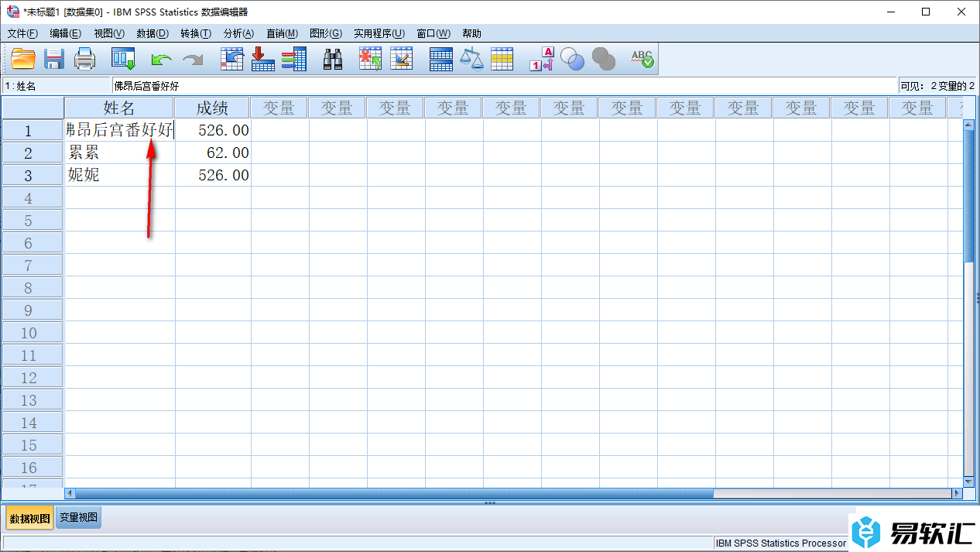The image size is (980, 552).
Task: Recall recently used dialogs icon
Action: tap(123, 59)
